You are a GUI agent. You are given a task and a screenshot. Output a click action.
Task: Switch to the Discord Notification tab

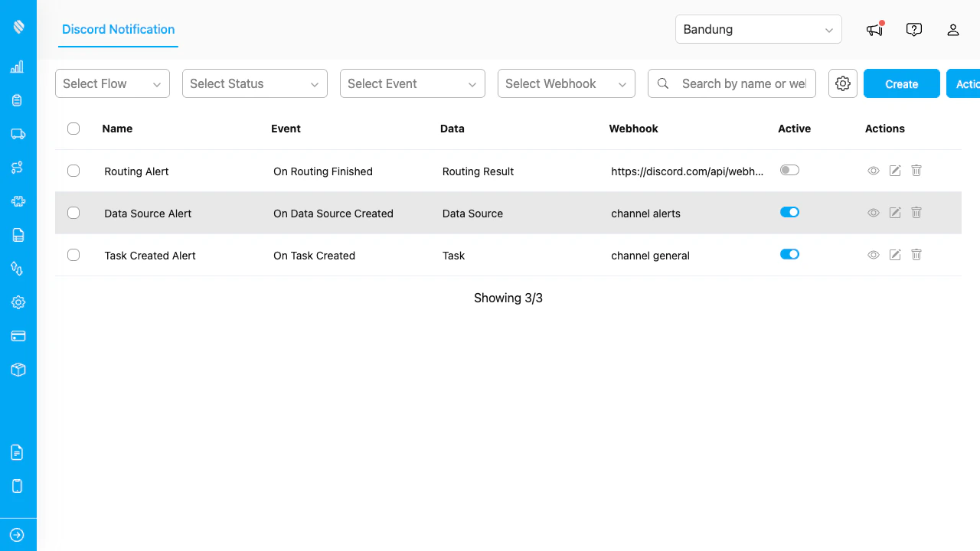118,29
